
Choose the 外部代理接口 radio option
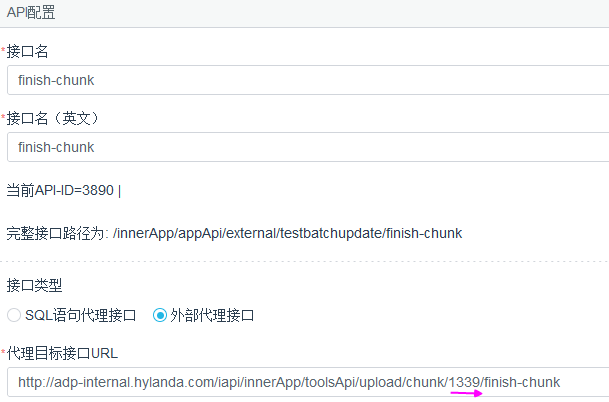[x=160, y=315]
